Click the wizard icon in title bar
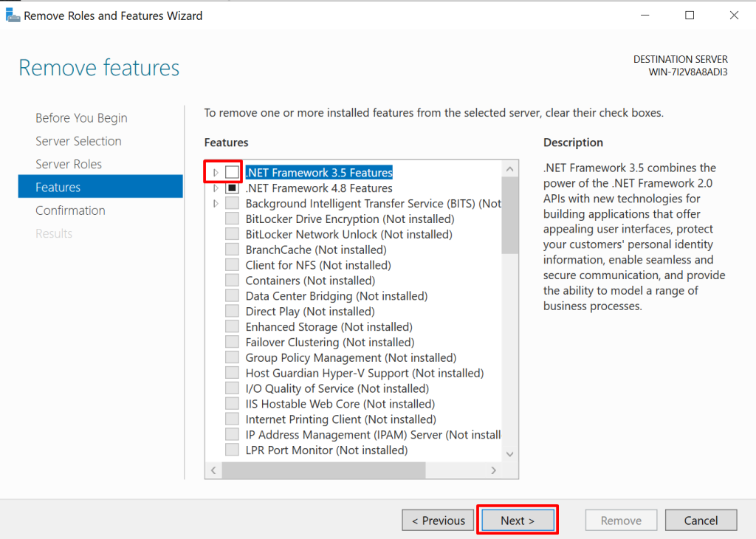Viewport: 756px width, 539px height. click(x=13, y=16)
